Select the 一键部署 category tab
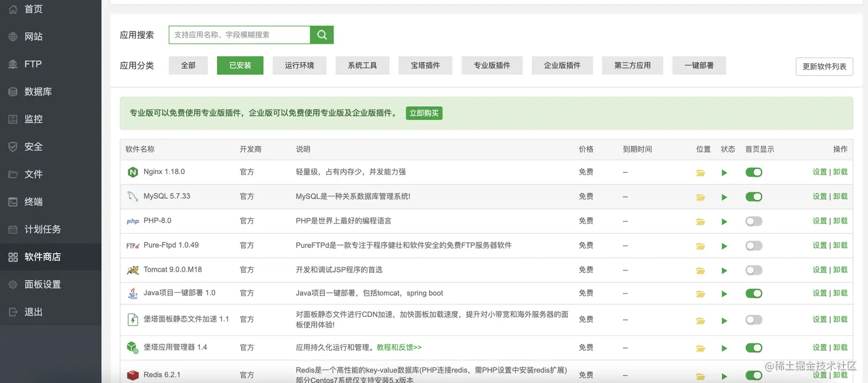 coord(699,65)
